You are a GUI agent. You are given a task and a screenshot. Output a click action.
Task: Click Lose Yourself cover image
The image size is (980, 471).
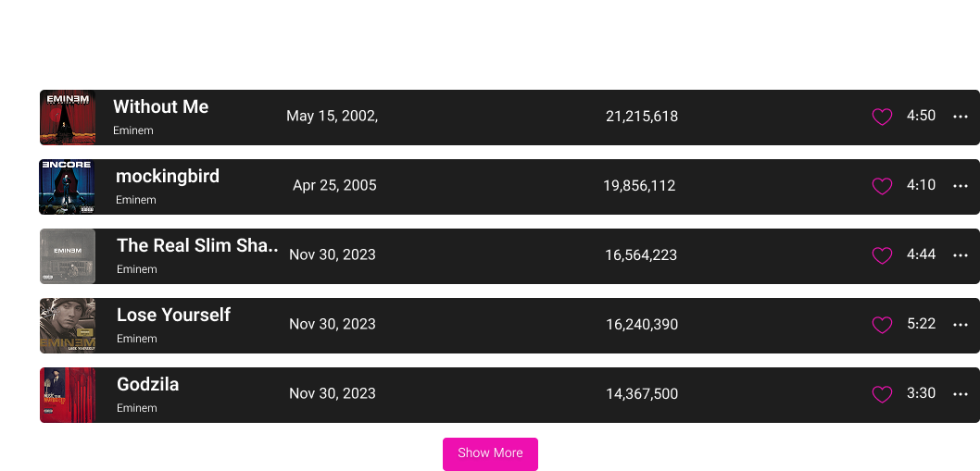coord(68,326)
